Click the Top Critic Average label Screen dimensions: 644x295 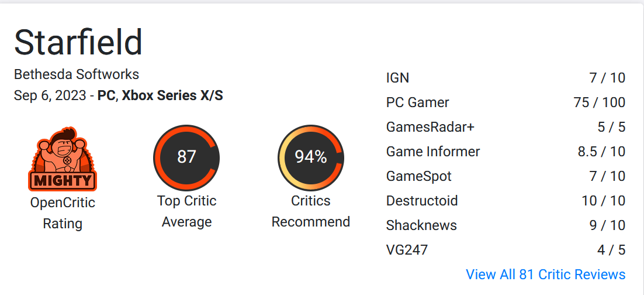pyautogui.click(x=186, y=211)
